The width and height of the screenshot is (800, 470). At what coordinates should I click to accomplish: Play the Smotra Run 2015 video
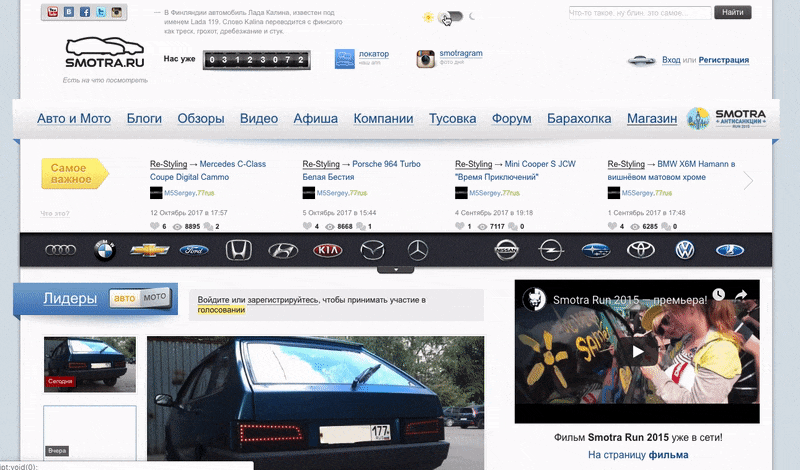point(637,351)
